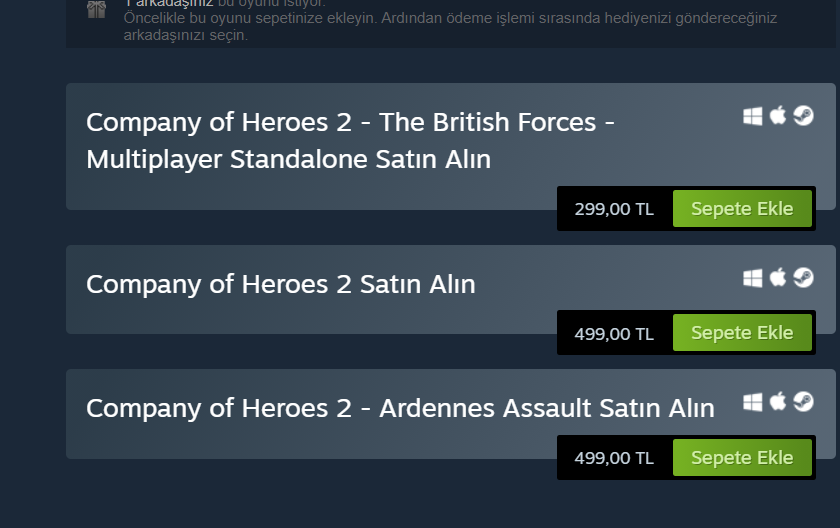Click the 499,00 TL price of Company of Heroes 2 base game
Image resolution: width=840 pixels, height=528 pixels.
(614, 334)
